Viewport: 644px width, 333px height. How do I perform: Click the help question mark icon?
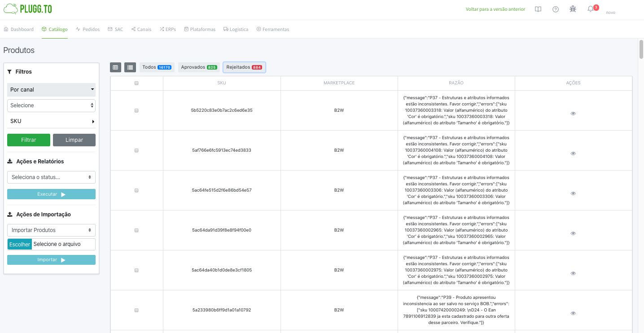click(555, 9)
